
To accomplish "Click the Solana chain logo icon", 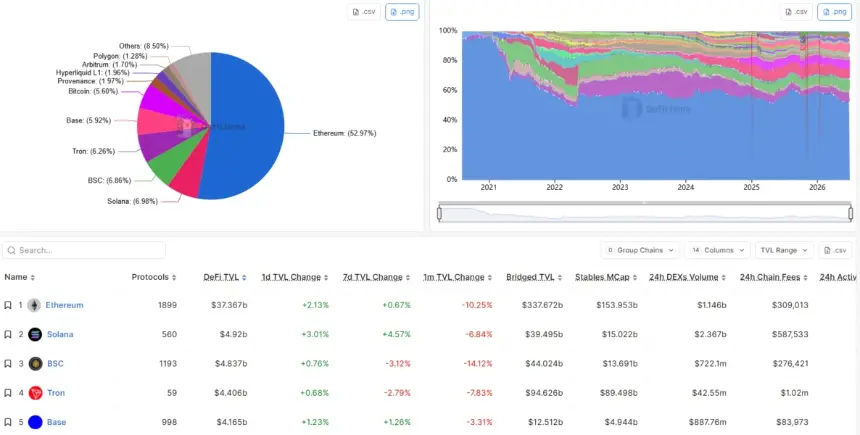I will (x=35, y=335).
